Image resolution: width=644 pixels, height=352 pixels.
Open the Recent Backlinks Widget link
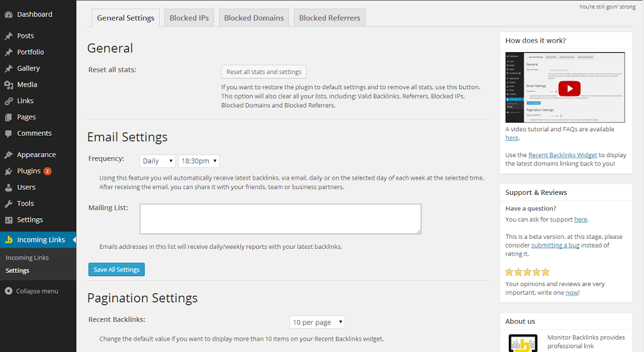562,155
